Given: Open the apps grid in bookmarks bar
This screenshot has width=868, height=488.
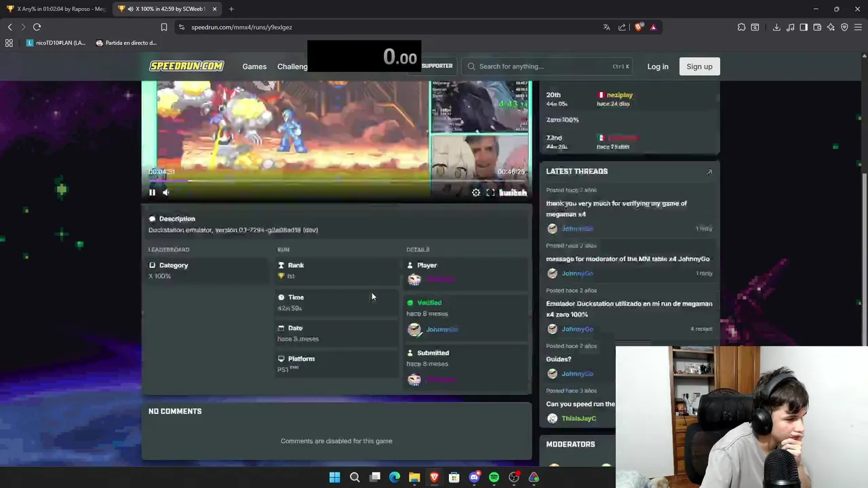Looking at the screenshot, I should point(9,43).
